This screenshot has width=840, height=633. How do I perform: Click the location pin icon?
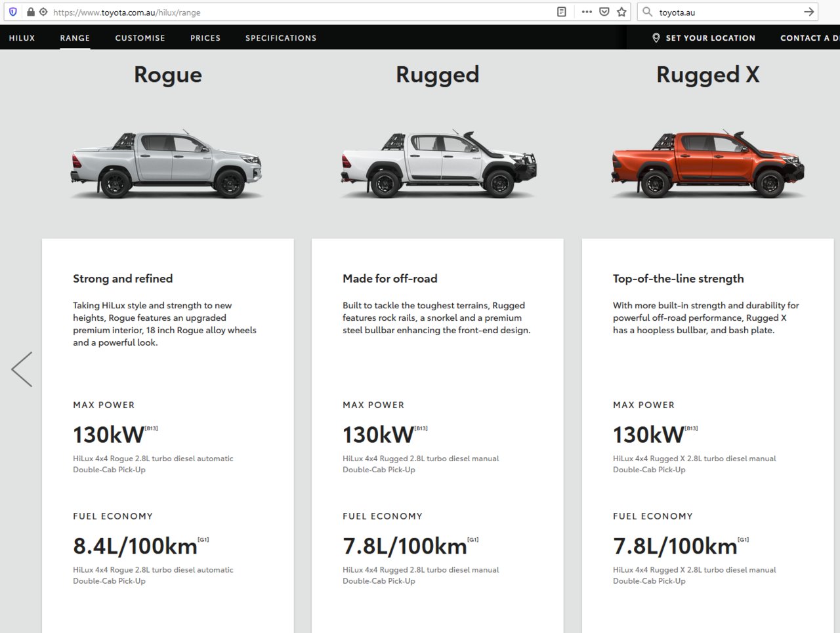(656, 38)
